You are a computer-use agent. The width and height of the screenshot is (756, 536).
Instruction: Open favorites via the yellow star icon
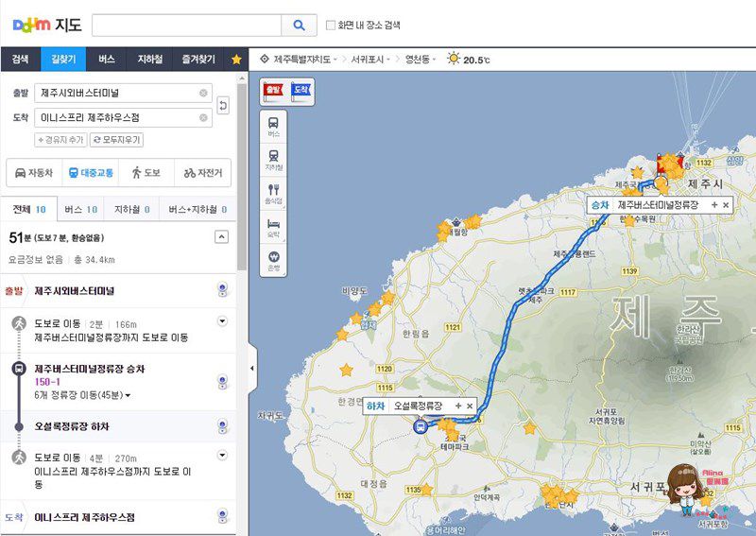pos(236,60)
